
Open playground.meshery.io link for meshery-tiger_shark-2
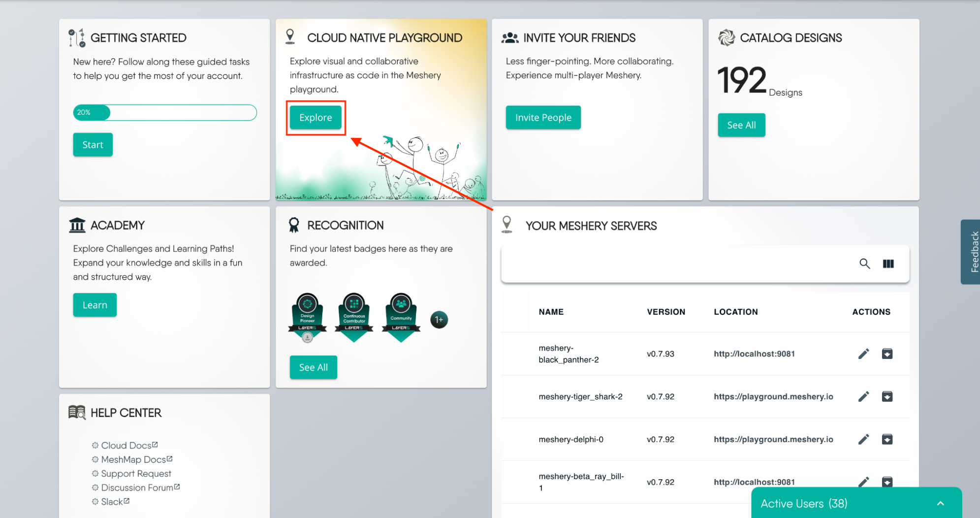point(773,396)
